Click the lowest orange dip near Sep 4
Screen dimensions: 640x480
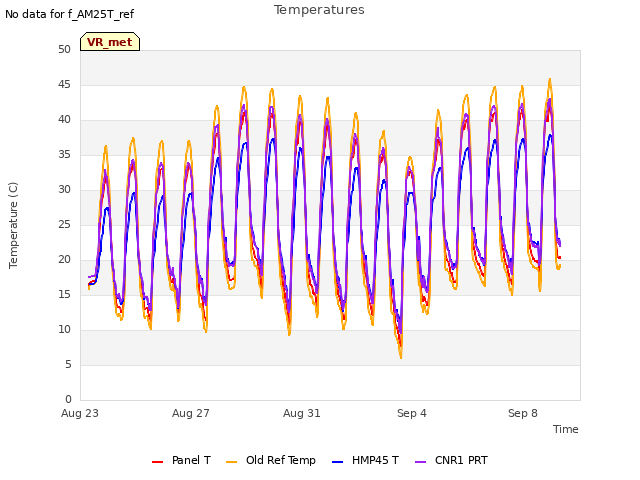tap(401, 357)
